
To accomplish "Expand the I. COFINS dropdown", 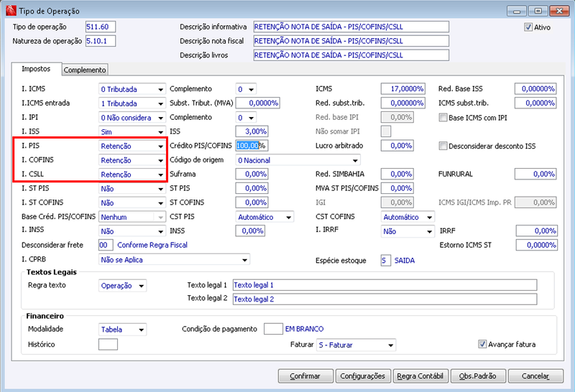I will [132, 160].
